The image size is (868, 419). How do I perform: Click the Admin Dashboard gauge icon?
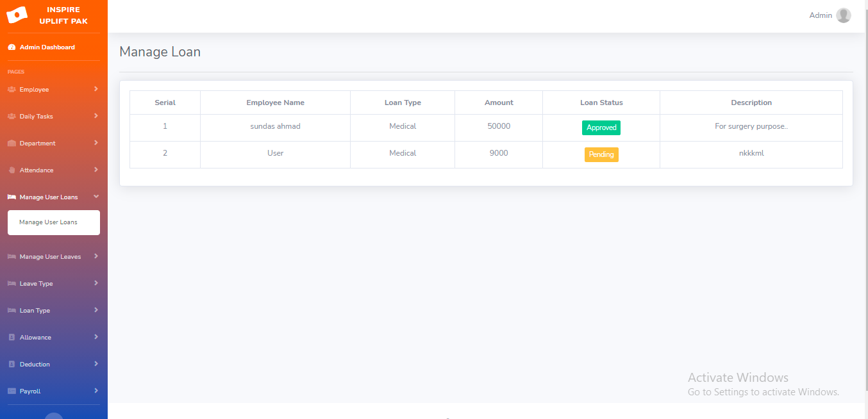coord(12,47)
